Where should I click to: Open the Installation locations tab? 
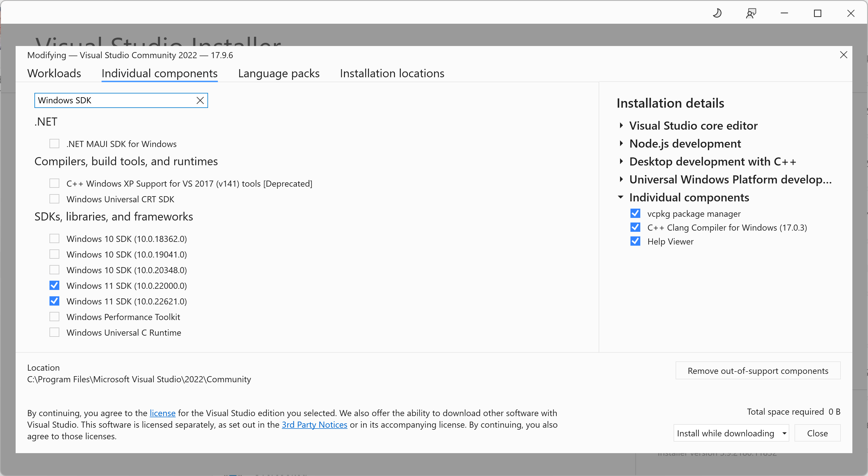392,73
